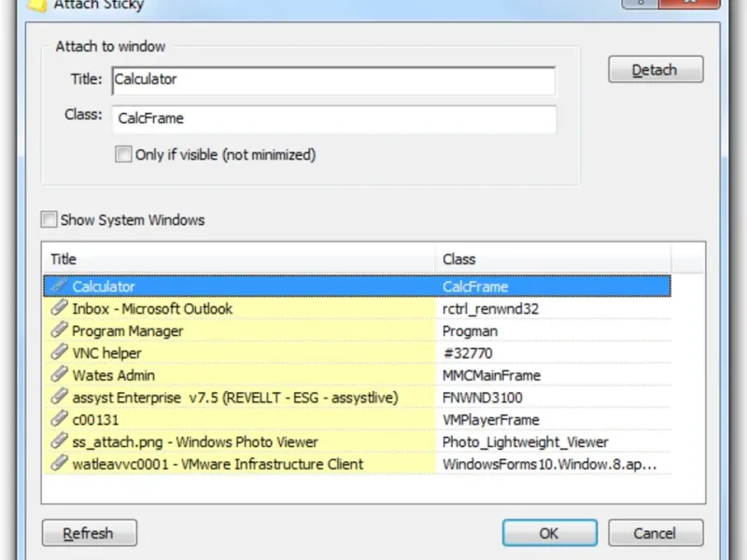The width and height of the screenshot is (747, 560).
Task: Click the paperclip icon beside Inbox - Microsoft Outlook
Action: (59, 308)
